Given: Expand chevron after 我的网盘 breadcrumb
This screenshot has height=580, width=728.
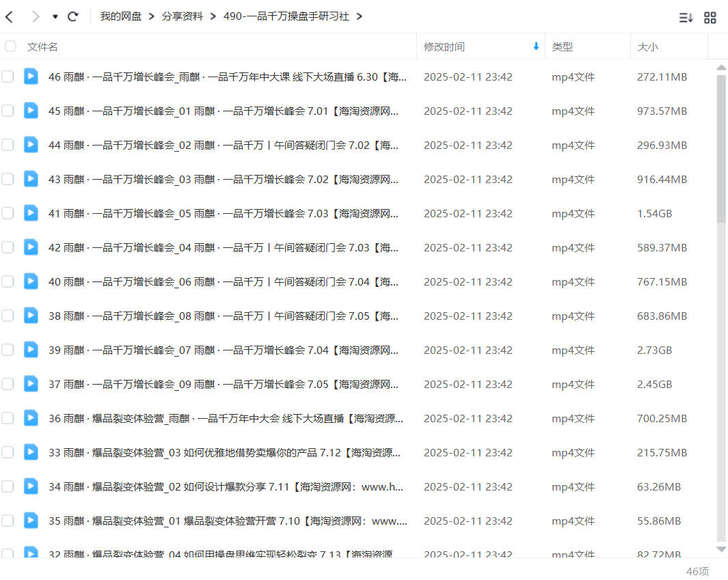Looking at the screenshot, I should click(x=151, y=16).
